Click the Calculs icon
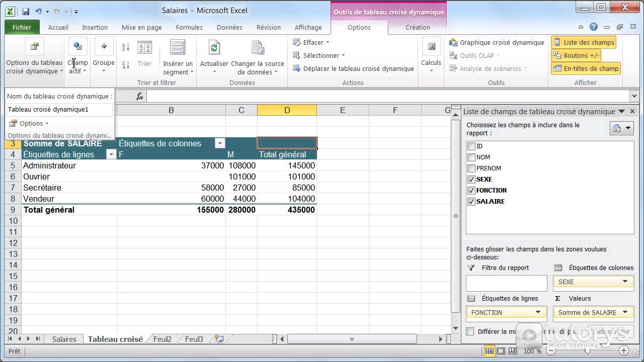The height and width of the screenshot is (362, 644). 431,47
